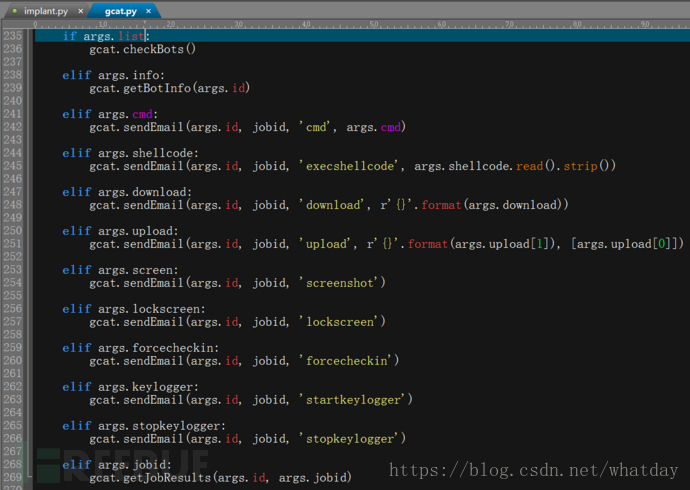690x490 pixels.
Task: Click 'elif args.keylogger:' line
Action: [130, 387]
